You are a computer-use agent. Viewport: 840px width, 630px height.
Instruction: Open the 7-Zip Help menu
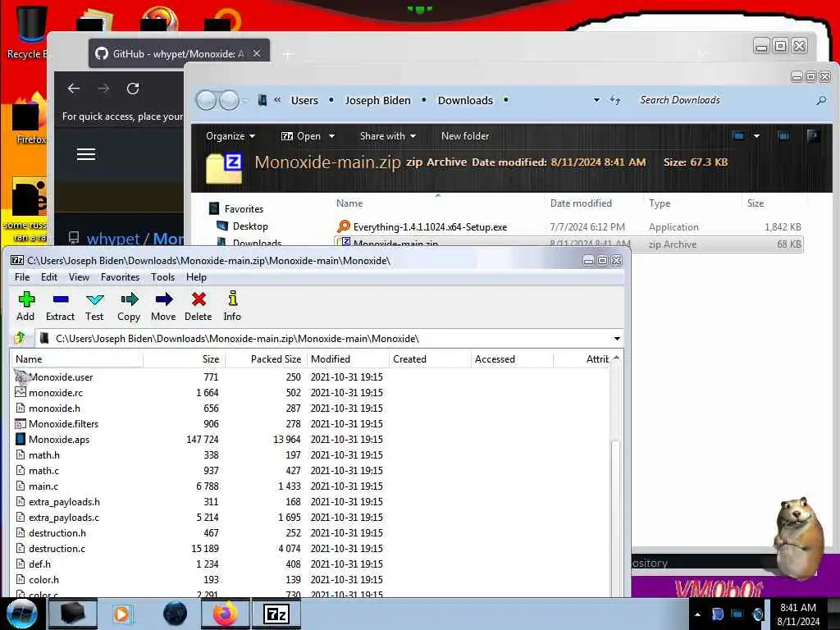pos(196,277)
